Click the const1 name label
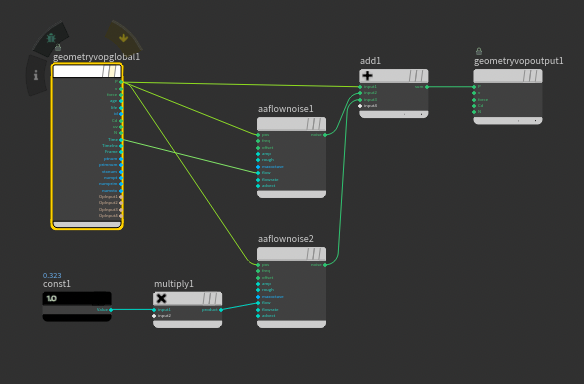The height and width of the screenshot is (384, 584). [57, 284]
